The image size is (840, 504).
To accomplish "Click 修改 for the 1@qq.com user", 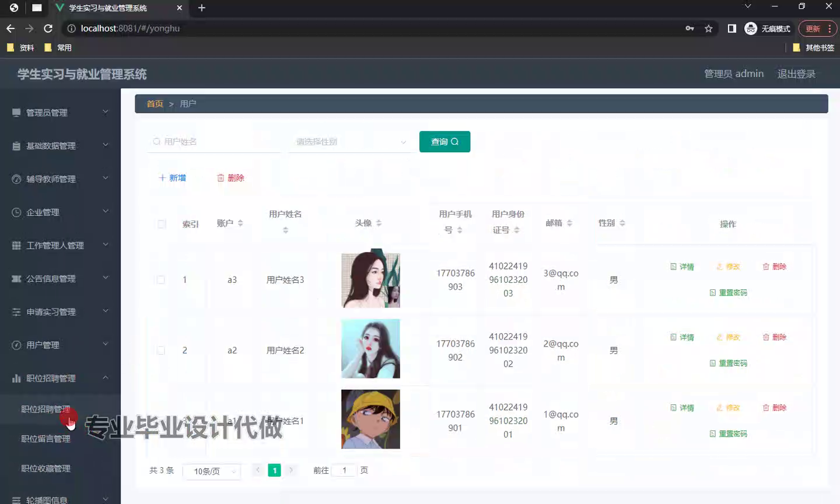I will [x=728, y=408].
